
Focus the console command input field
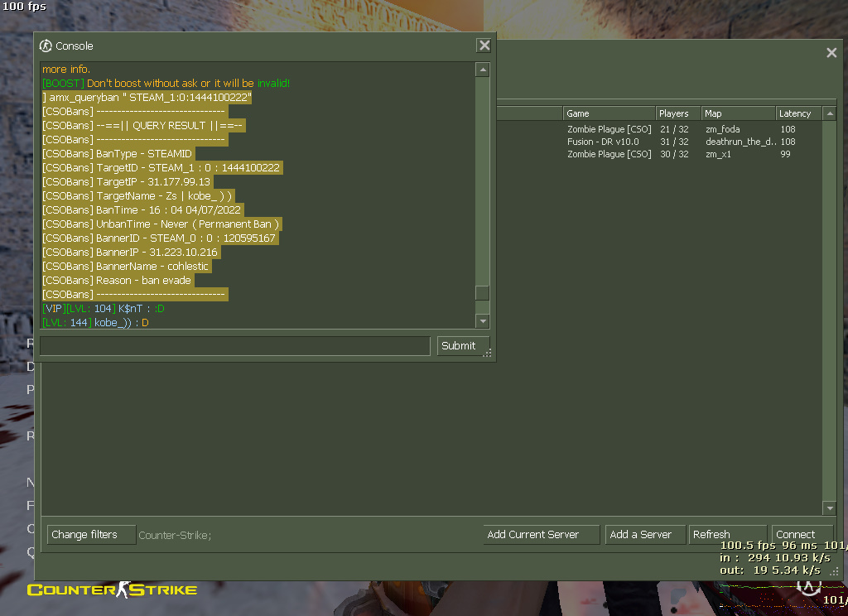[x=234, y=346]
